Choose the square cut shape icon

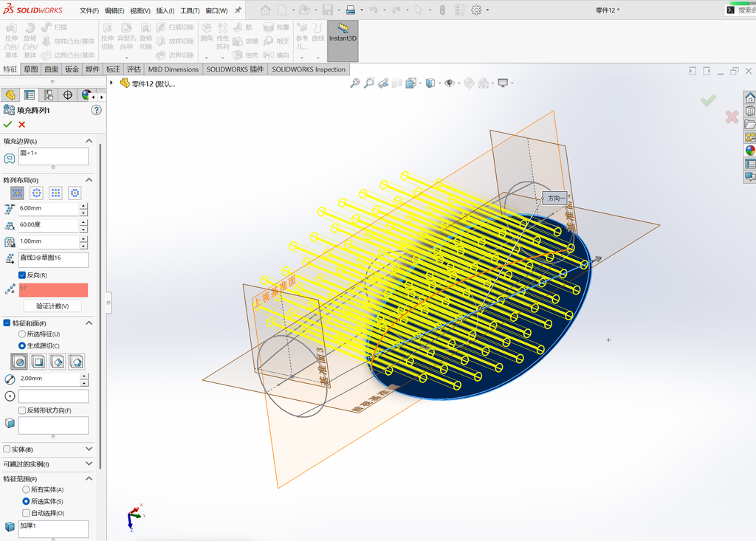38,361
